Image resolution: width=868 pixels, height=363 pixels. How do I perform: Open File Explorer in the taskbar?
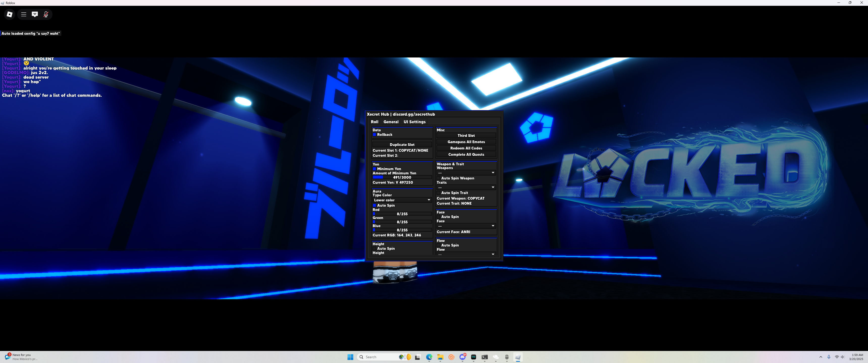pyautogui.click(x=440, y=357)
